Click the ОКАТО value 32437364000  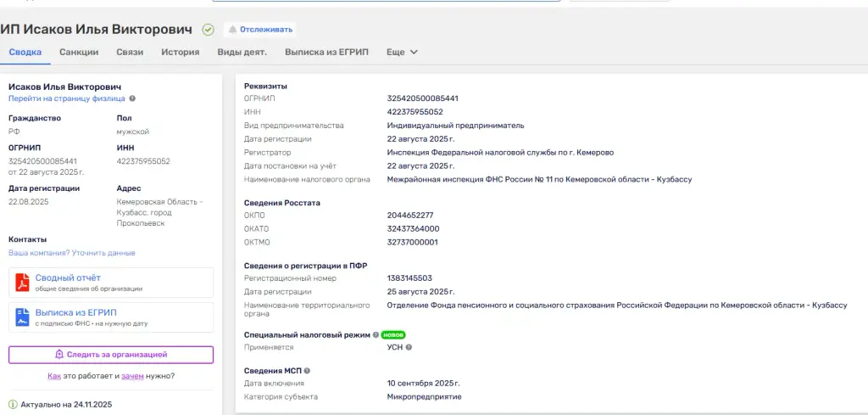[x=413, y=229]
